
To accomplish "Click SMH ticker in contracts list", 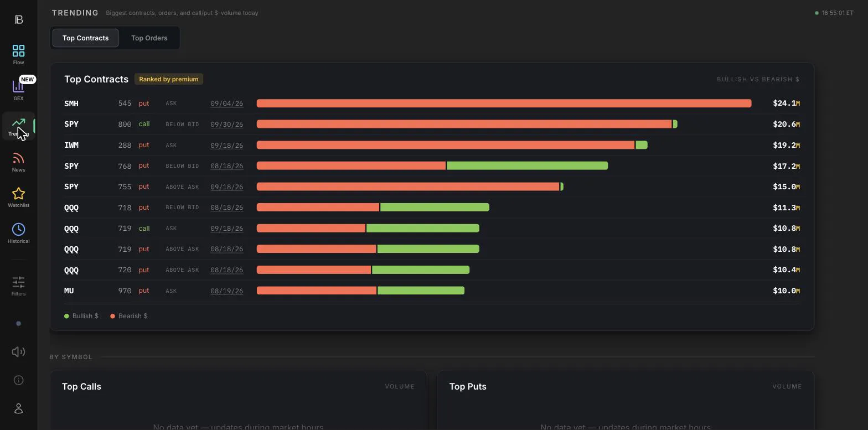I will click(71, 103).
